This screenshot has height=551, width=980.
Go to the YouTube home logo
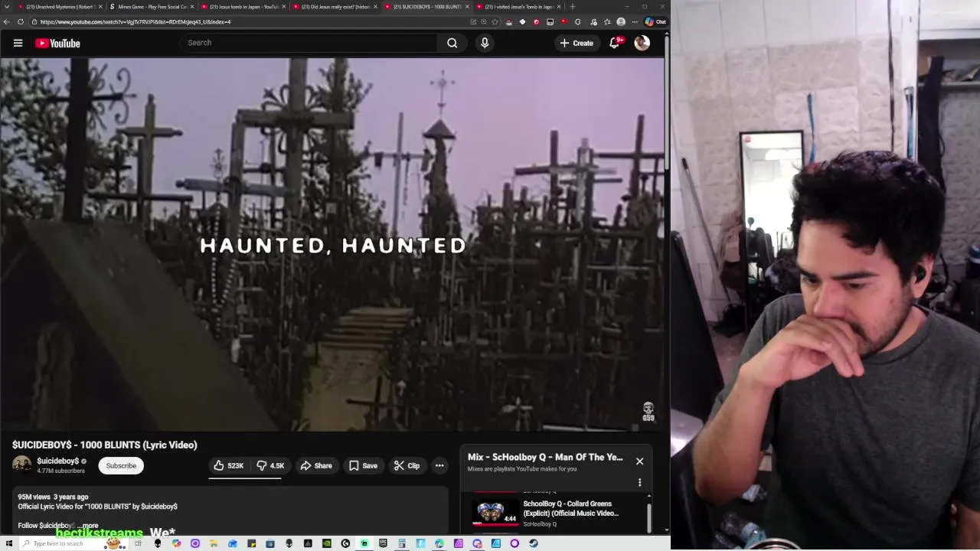tap(57, 44)
